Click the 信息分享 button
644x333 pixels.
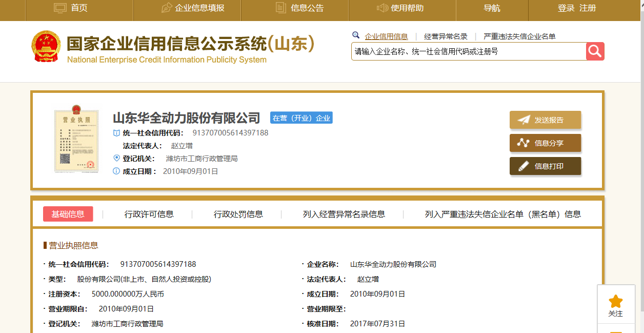pyautogui.click(x=545, y=143)
